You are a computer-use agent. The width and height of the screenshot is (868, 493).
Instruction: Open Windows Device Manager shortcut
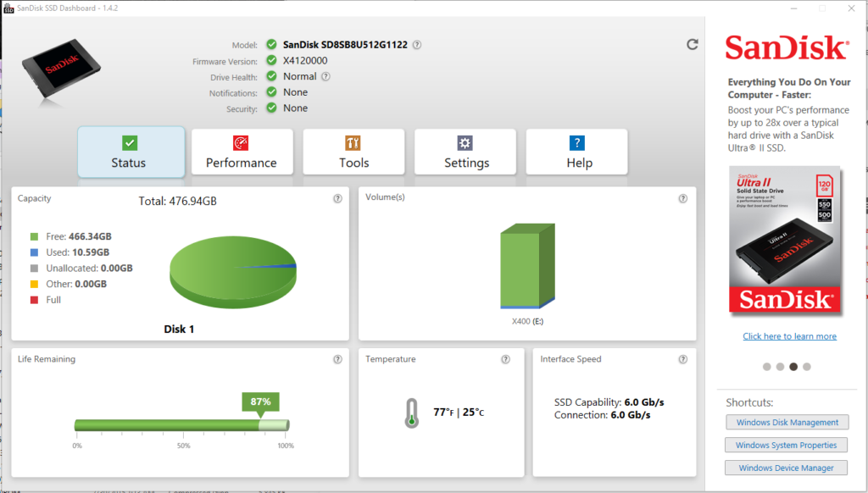point(786,468)
